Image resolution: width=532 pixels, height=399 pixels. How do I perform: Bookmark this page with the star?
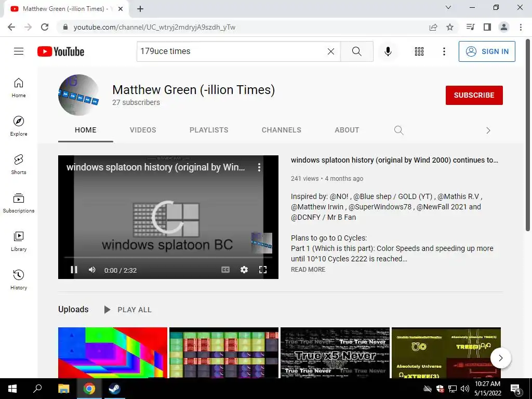tap(450, 27)
